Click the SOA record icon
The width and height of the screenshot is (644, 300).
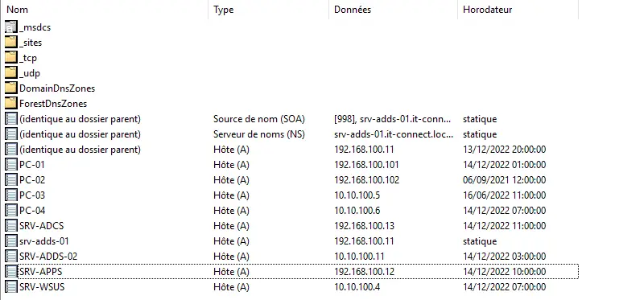pyautogui.click(x=11, y=119)
